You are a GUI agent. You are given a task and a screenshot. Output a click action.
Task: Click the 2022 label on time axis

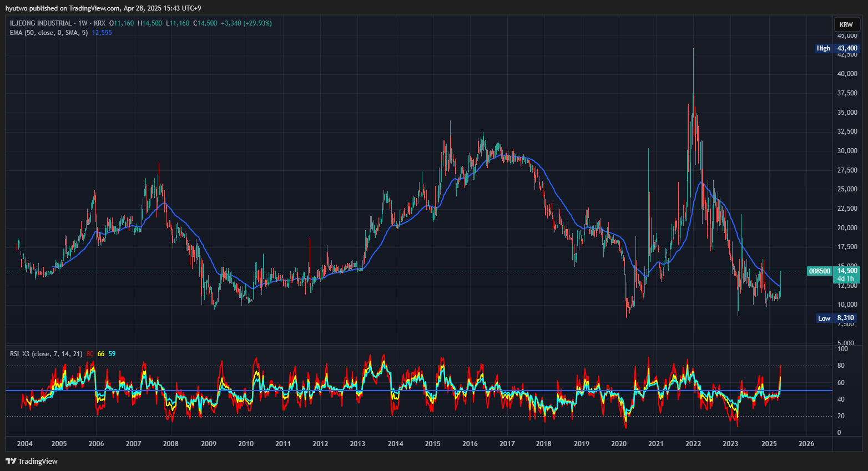pyautogui.click(x=693, y=444)
